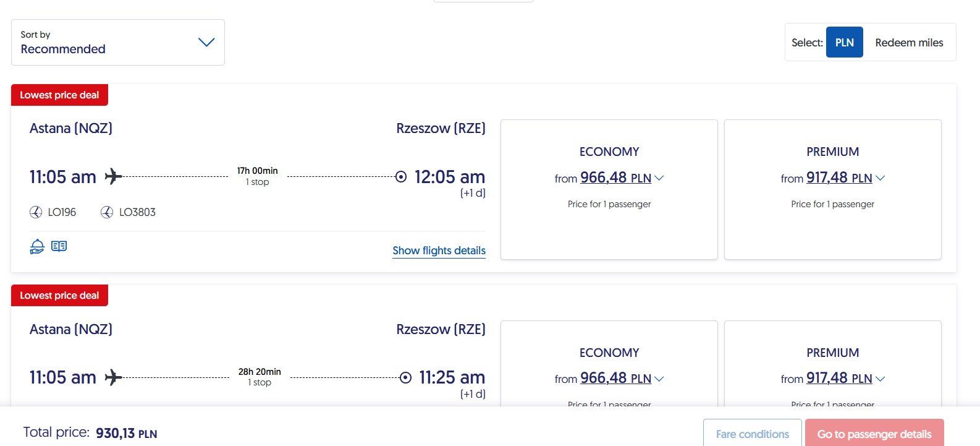Select the first flight Premium fare card
The height and width of the screenshot is (446, 980).
pos(832,189)
